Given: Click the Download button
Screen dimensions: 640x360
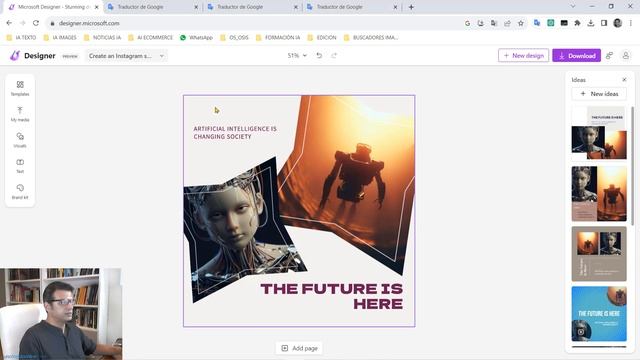Looking at the screenshot, I should [576, 56].
